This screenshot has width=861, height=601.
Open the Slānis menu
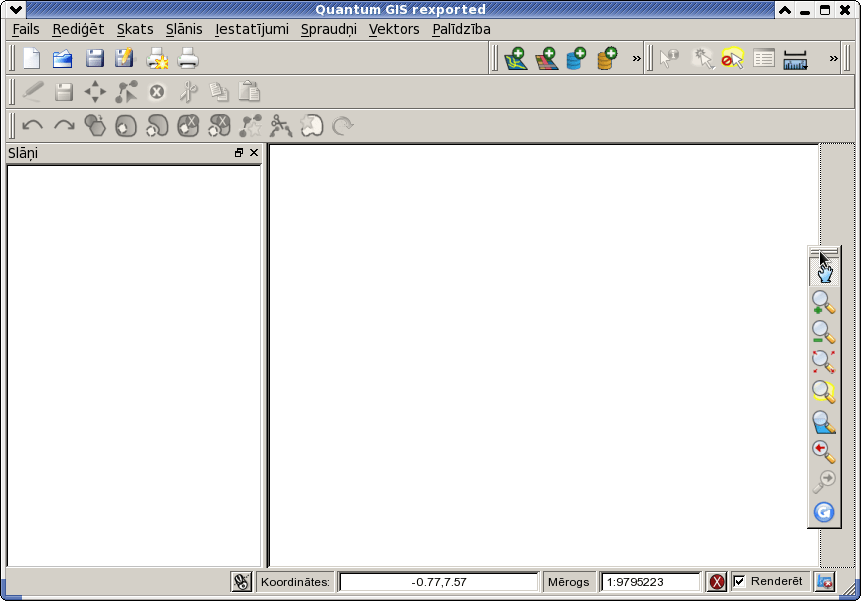pos(184,29)
